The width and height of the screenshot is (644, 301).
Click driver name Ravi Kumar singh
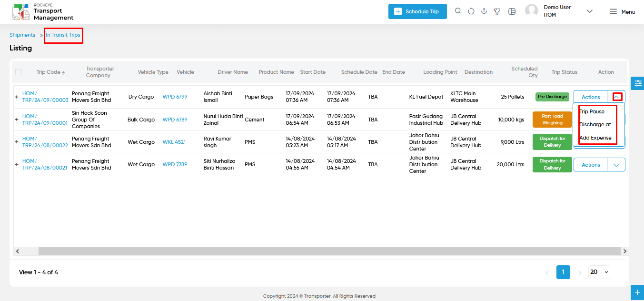[218, 142]
